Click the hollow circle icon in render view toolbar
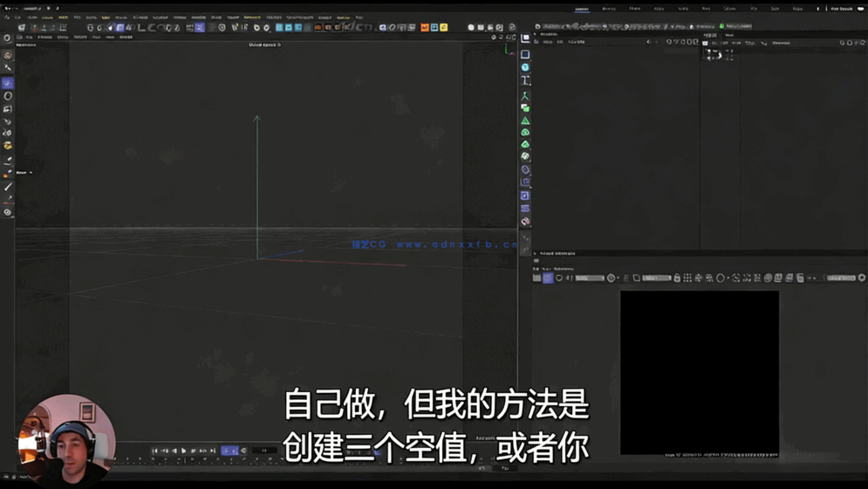Viewport: 868px width, 489px height. [721, 278]
